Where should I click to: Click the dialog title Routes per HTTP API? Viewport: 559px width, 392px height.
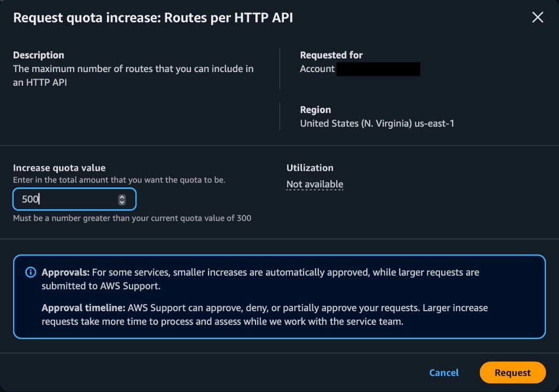point(153,18)
